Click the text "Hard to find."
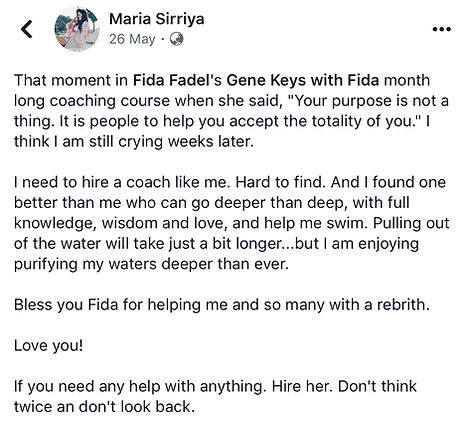469x424 pixels. [281, 182]
